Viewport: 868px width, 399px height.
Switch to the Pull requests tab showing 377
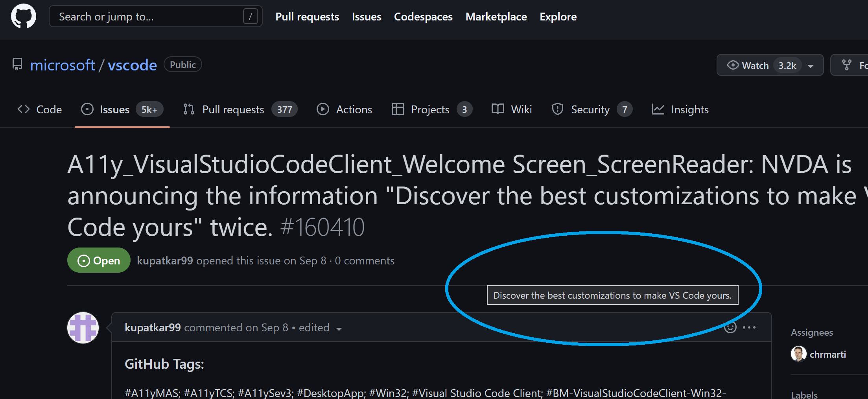coord(232,109)
